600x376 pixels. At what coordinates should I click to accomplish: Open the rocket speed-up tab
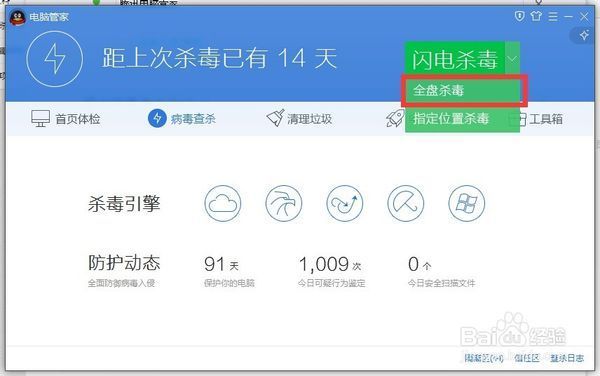[395, 119]
